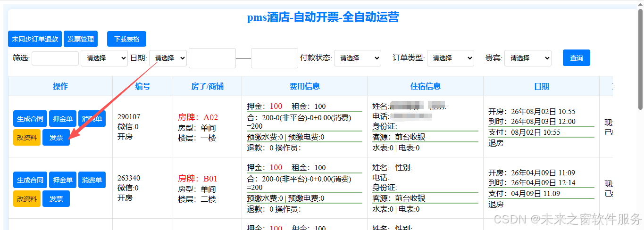Click 开房: 26年04月09日 11:09 text
Viewport: 644px width, 230px height.
(x=532, y=173)
